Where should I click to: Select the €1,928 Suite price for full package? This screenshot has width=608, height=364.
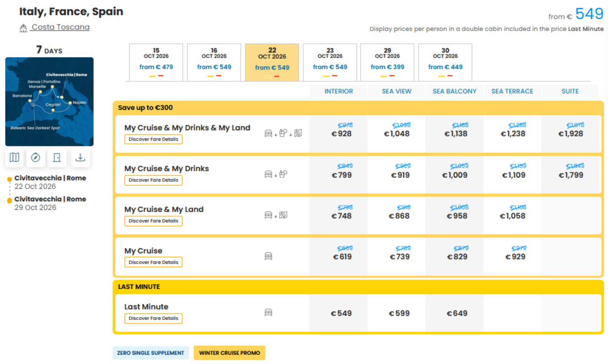point(570,134)
